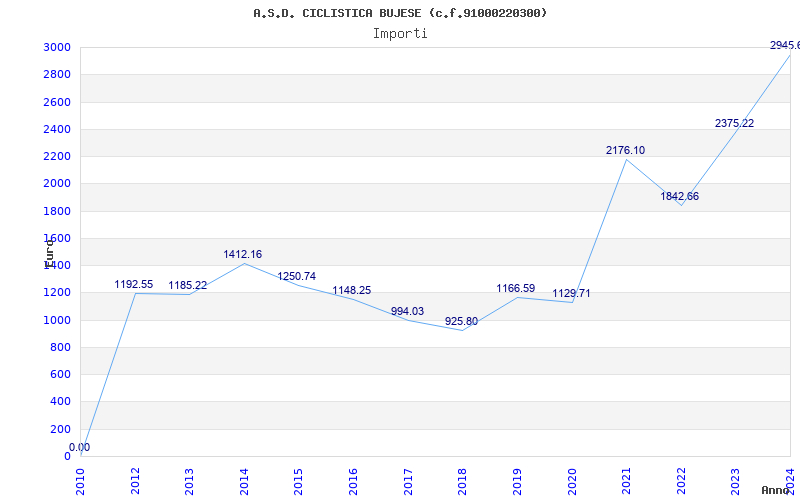Click the x-axis year 2017
Screen dimensions: 800x500
tap(408, 482)
